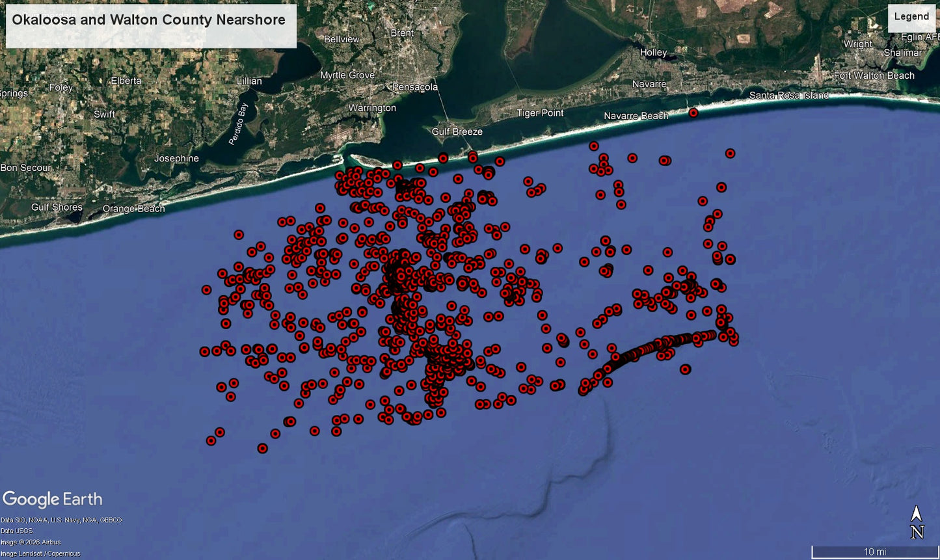
Task: Click the 10 mi scale bar
Action: [x=874, y=552]
